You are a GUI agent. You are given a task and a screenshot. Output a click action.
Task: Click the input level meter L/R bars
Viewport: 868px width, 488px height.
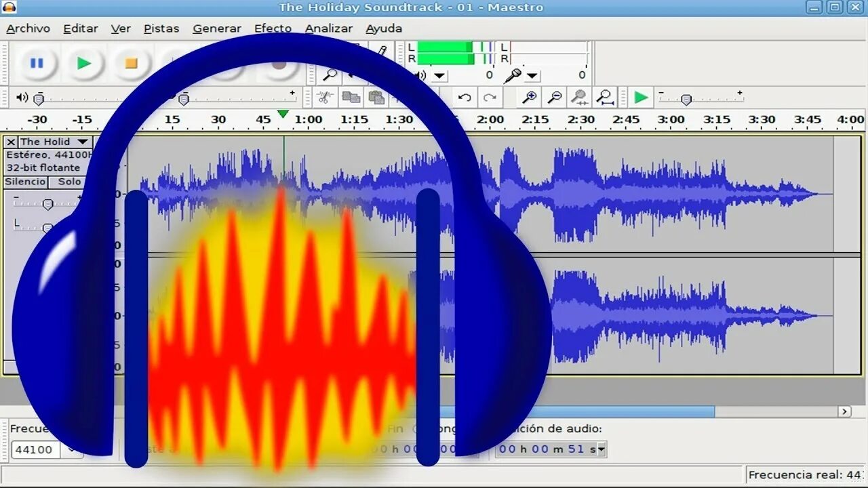tap(548, 53)
